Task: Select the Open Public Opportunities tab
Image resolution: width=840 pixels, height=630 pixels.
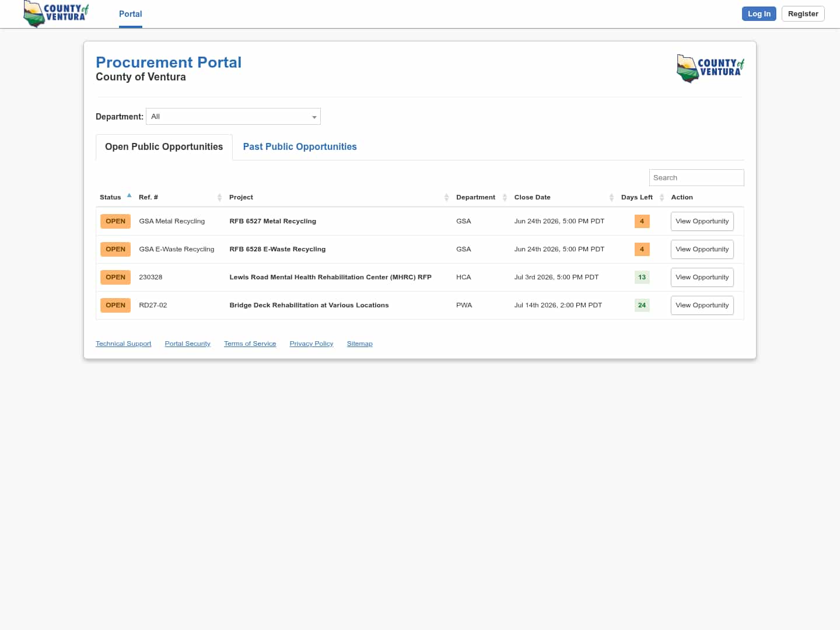Action: 164,147
